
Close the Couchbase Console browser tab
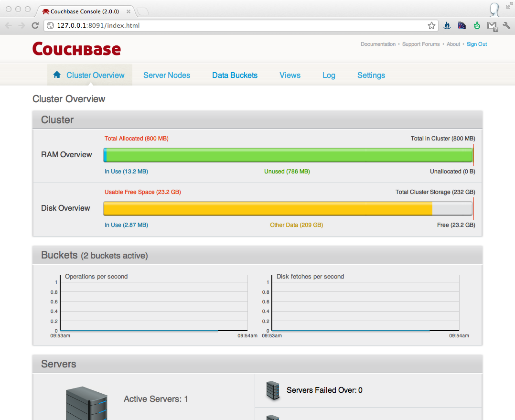129,11
